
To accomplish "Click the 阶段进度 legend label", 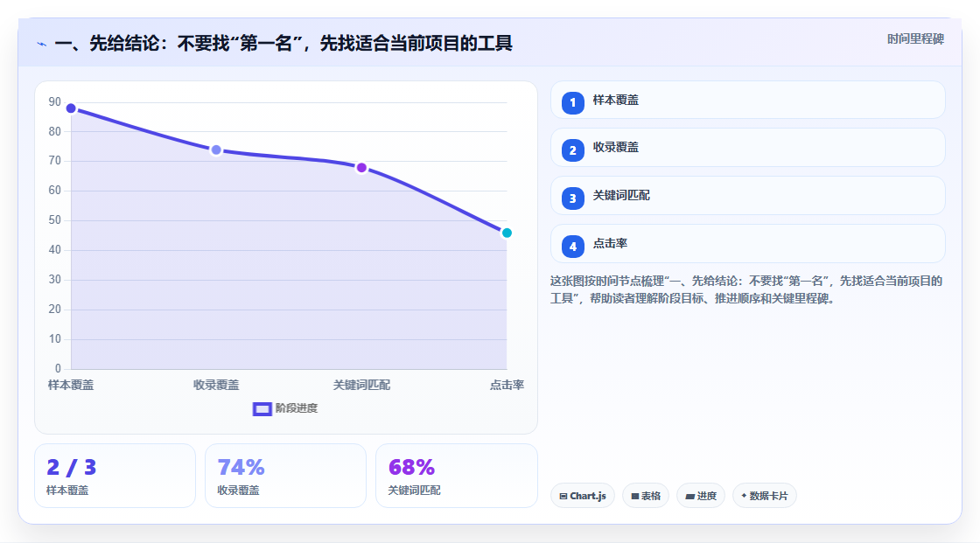I will (x=297, y=408).
